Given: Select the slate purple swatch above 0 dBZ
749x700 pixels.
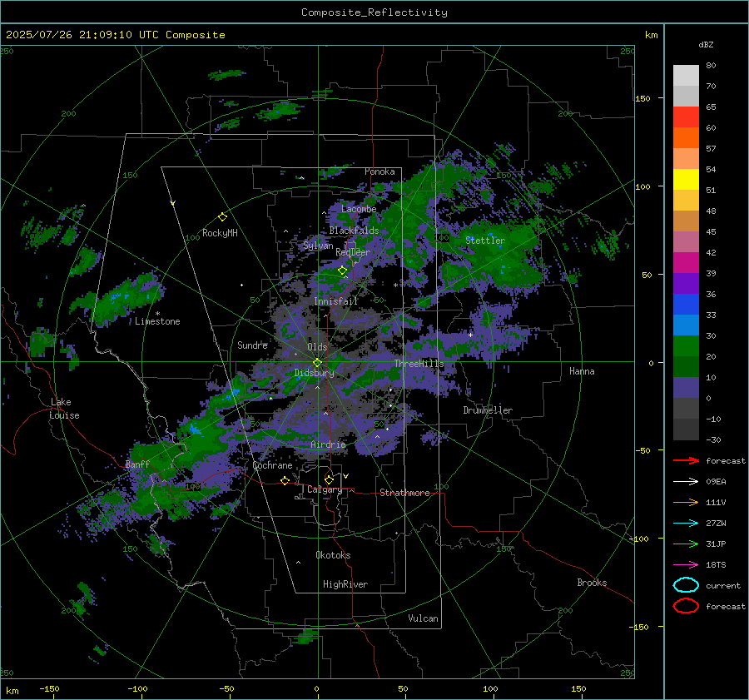Looking at the screenshot, I should pos(686,387).
